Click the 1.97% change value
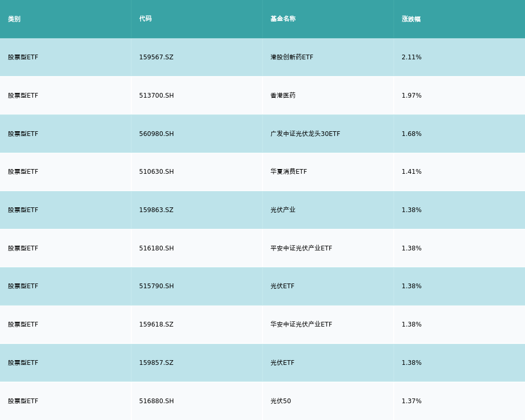Image resolution: width=525 pixels, height=420 pixels. [x=412, y=96]
